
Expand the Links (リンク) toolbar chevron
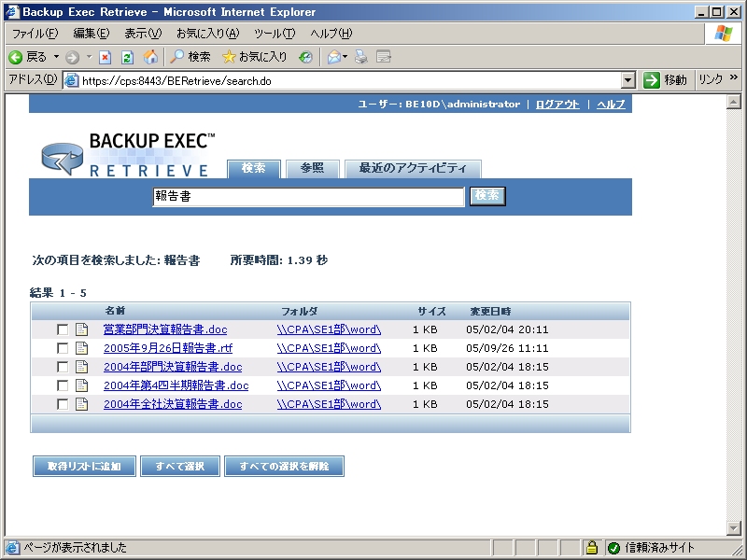coord(733,79)
